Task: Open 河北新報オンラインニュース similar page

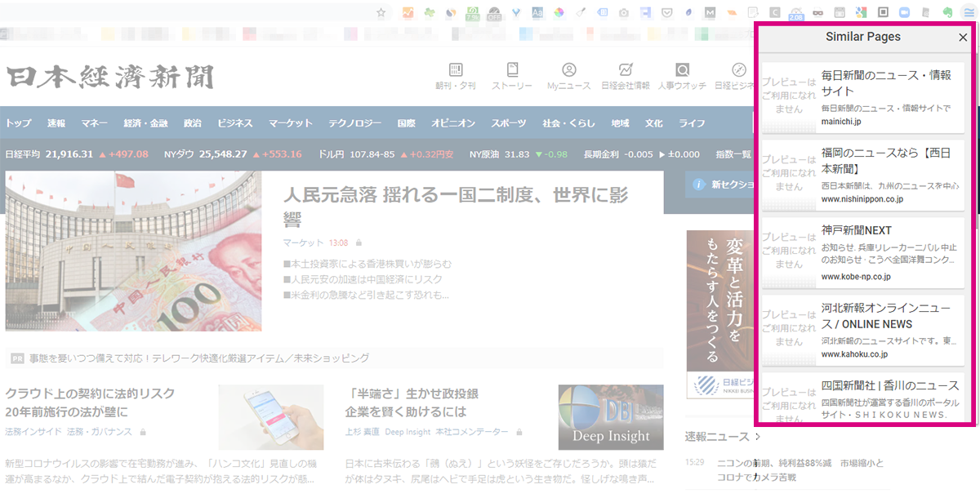Action: pos(862,330)
